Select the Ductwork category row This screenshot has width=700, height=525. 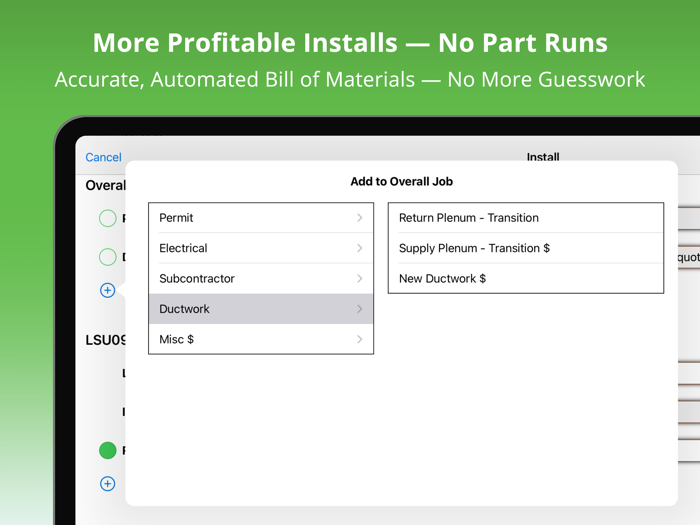261,309
